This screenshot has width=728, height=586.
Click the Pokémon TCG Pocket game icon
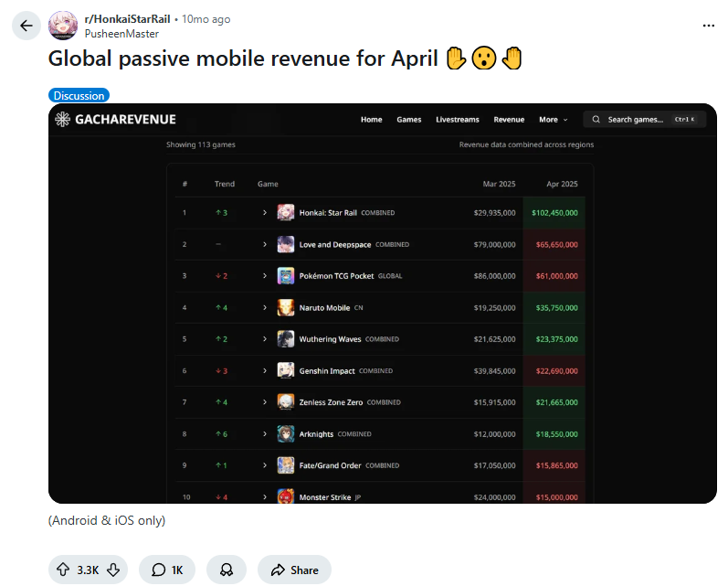coord(286,275)
